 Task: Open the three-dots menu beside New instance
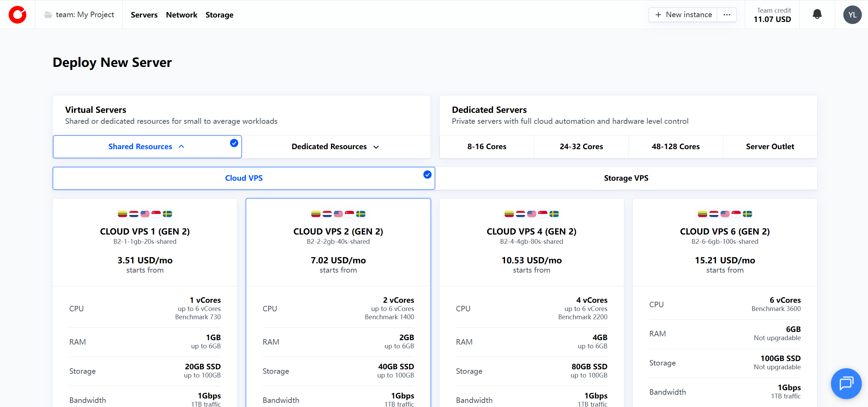[727, 15]
